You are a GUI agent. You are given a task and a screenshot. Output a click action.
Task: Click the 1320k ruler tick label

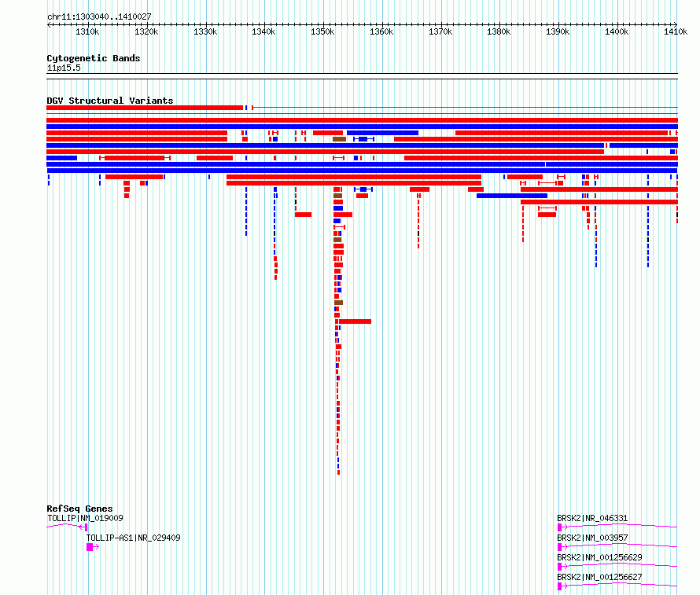[x=146, y=31]
